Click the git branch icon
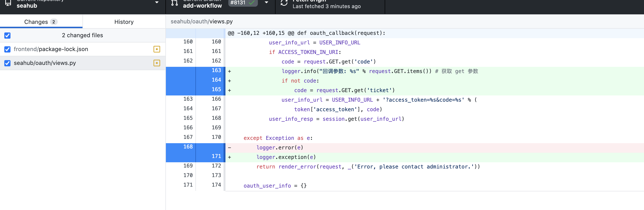Screen dimensions: 644x210 (174, 3)
